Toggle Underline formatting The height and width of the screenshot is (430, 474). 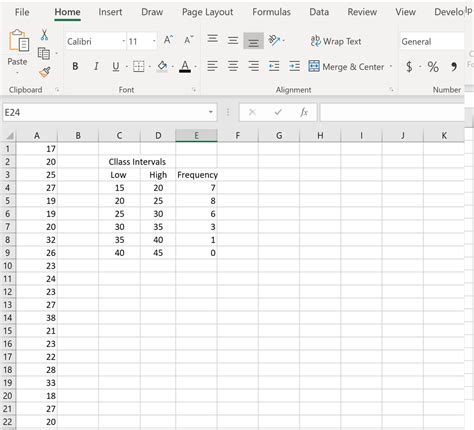116,66
